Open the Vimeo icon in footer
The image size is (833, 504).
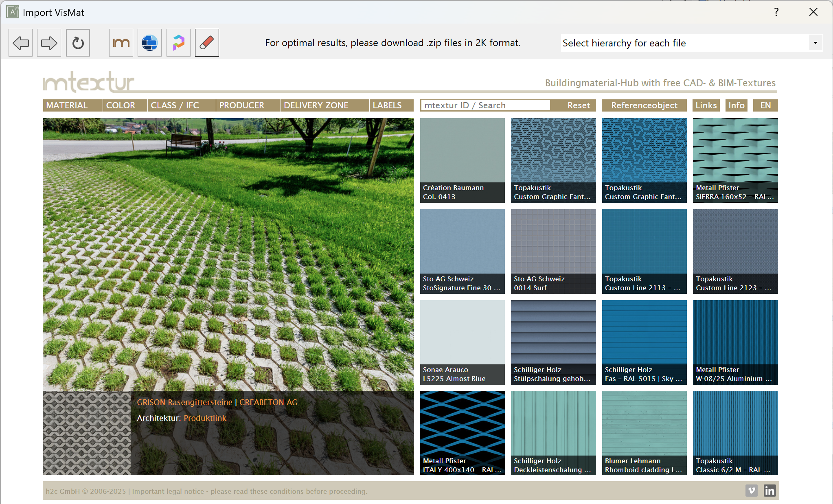[752, 491]
